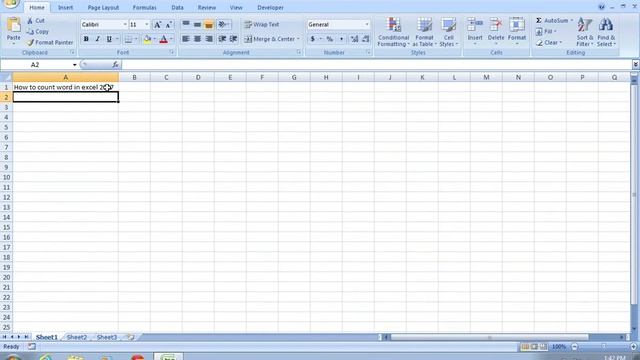Expand the Name Box dropdown arrow
Viewport: 640px width, 360px height.
pyautogui.click(x=74, y=65)
